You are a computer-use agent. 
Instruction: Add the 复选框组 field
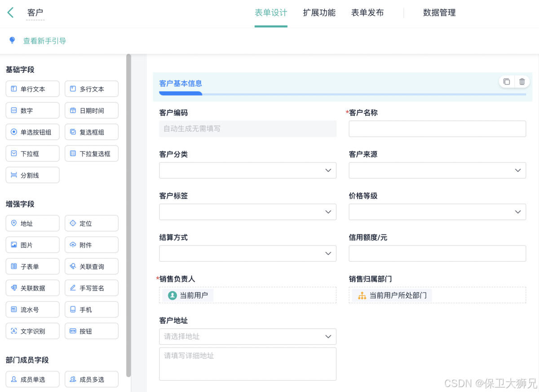[92, 132]
